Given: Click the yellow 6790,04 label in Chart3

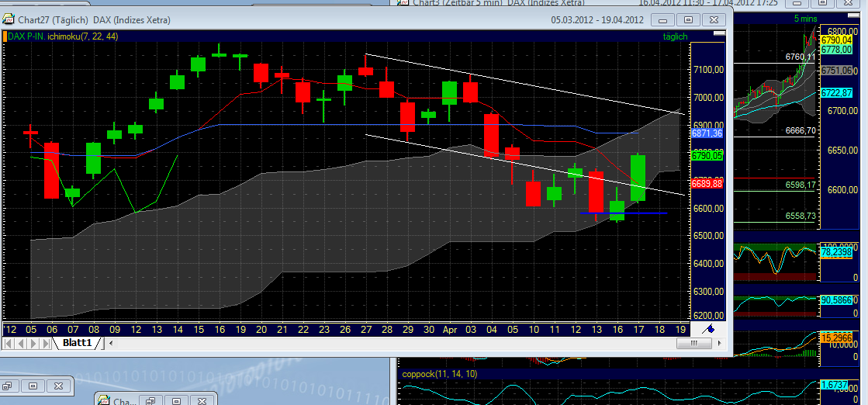Looking at the screenshot, I should pyautogui.click(x=836, y=40).
